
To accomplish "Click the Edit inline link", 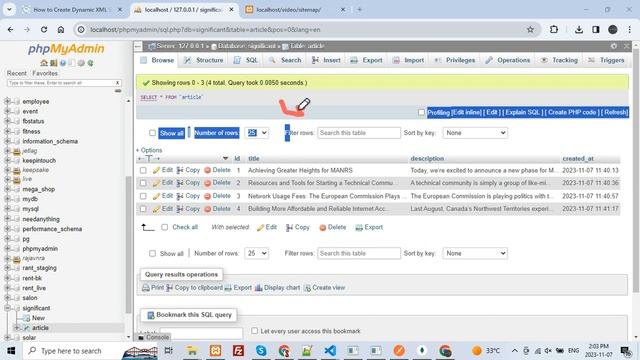I will 467,112.
